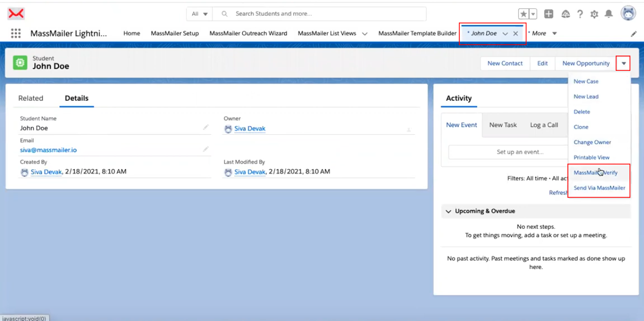The image size is (644, 321).
Task: Click the green Student record icon
Action: pyautogui.click(x=20, y=63)
